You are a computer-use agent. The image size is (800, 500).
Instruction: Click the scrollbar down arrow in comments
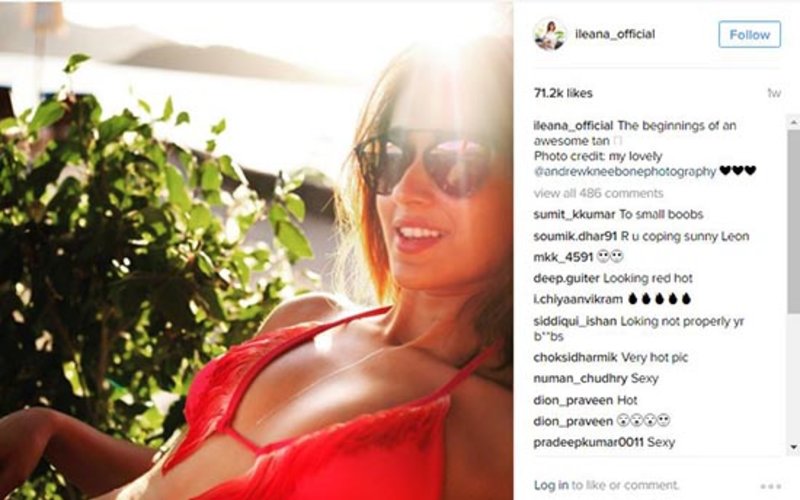point(793,447)
